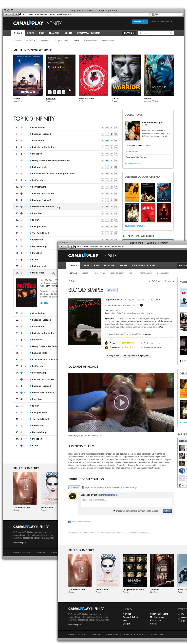The height and width of the screenshot is (644, 187).
Task: Open Scènes cultes sub-menu in Blood Simple window
Action: 163,273
